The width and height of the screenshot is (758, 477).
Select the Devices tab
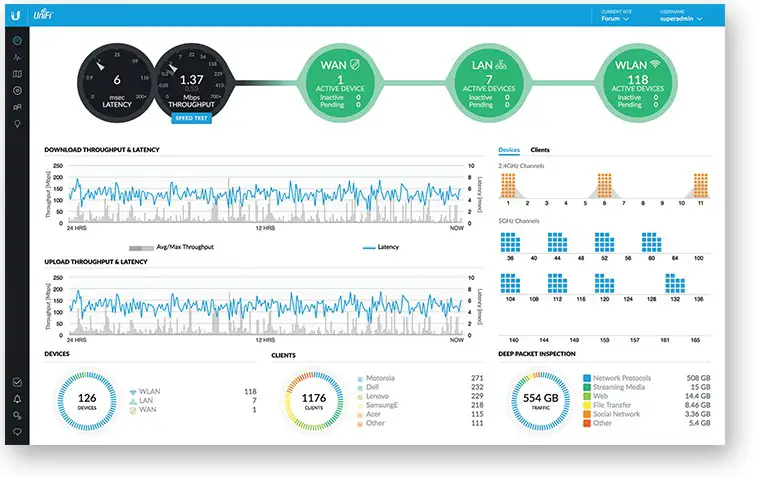coord(509,150)
